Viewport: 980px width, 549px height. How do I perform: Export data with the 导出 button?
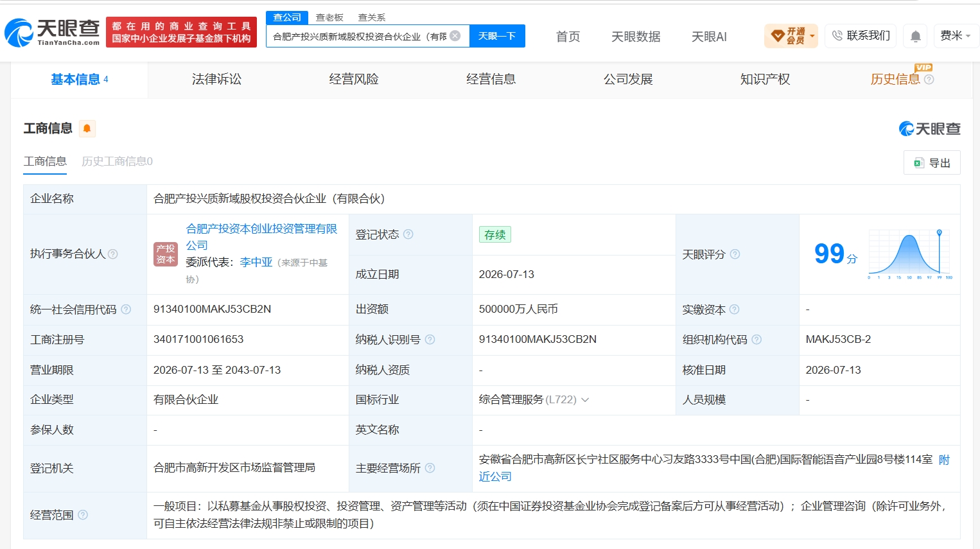[932, 163]
